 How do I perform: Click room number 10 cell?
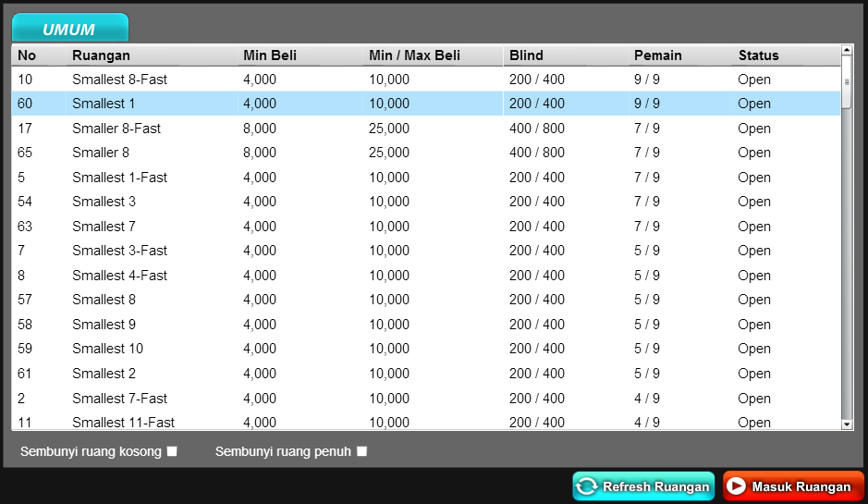25,80
